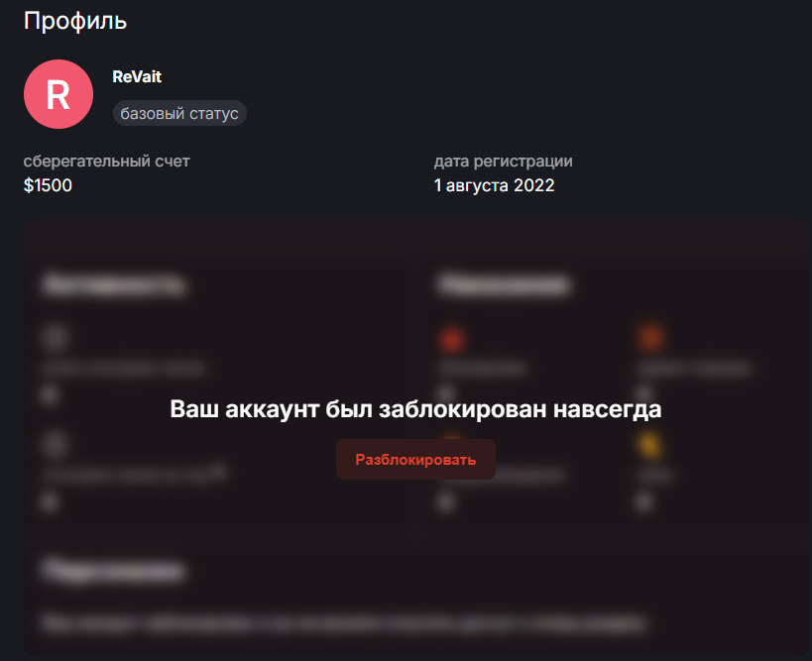Viewport: 812px width, 661px height.
Task: Click the Разблокировать button
Action: [x=415, y=459]
